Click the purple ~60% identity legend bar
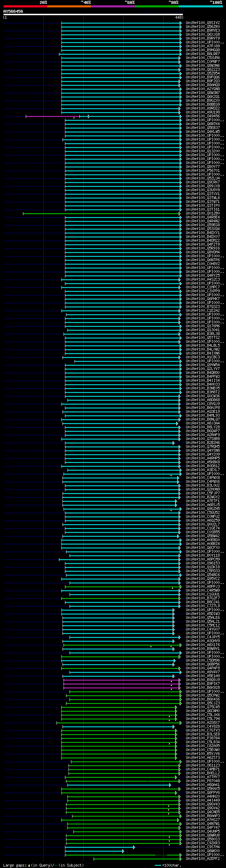The width and height of the screenshot is (226, 868). coord(113,6)
